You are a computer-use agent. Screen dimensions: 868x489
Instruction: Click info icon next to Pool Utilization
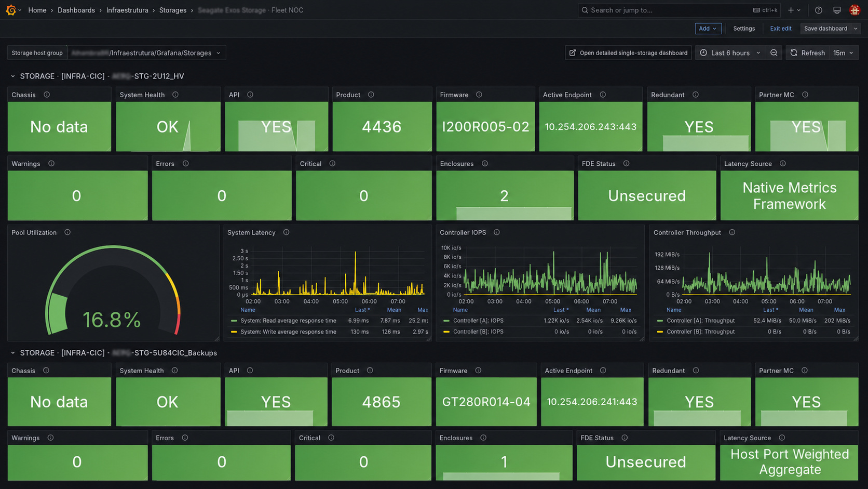(x=67, y=232)
